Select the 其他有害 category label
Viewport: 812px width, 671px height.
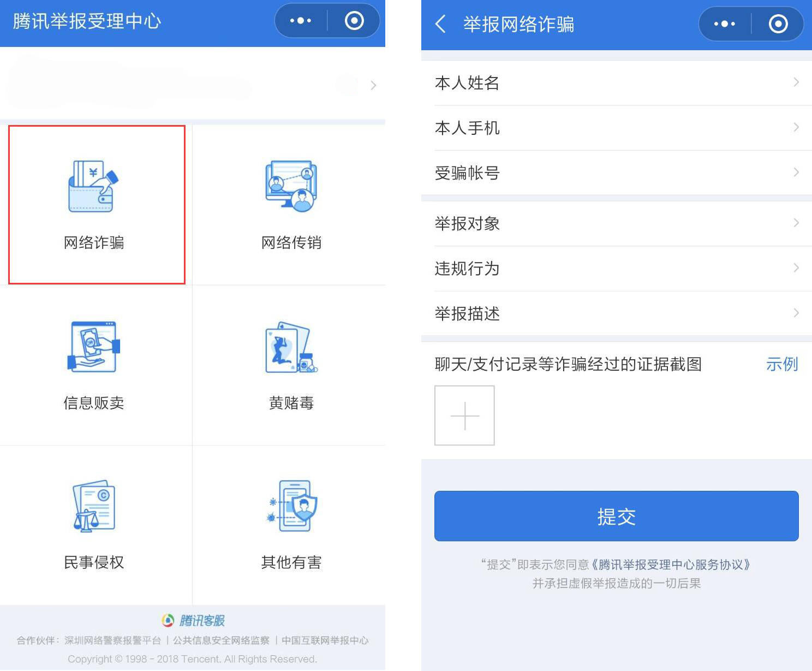291,562
